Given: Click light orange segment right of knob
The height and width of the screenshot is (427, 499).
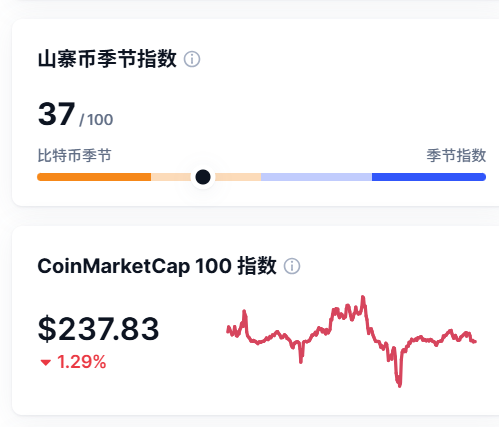Looking at the screenshot, I should pos(238,177).
